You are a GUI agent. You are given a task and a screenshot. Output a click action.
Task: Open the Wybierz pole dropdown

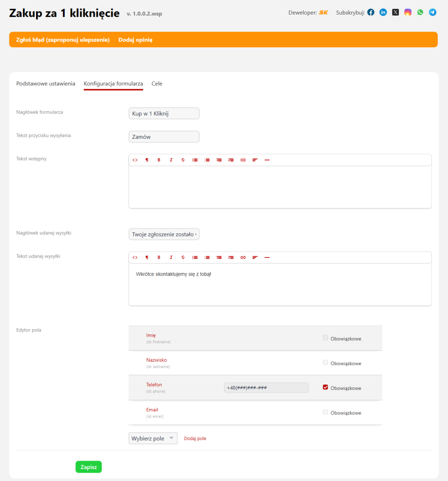click(153, 439)
